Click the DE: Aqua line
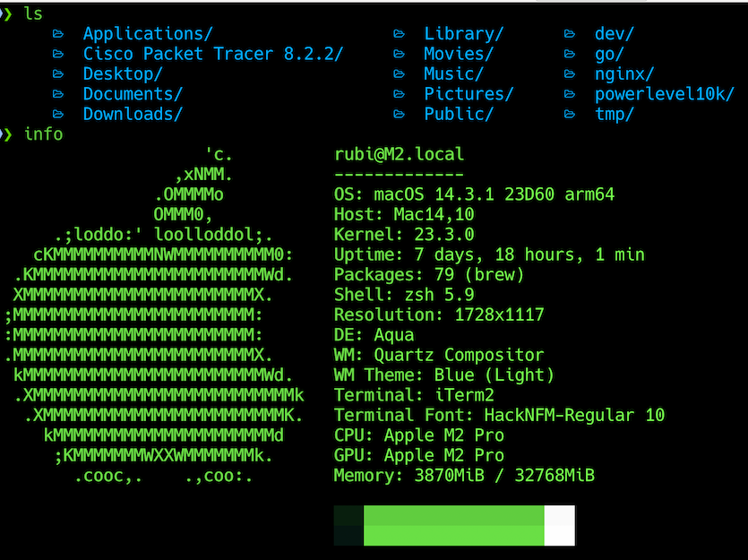 click(x=374, y=335)
